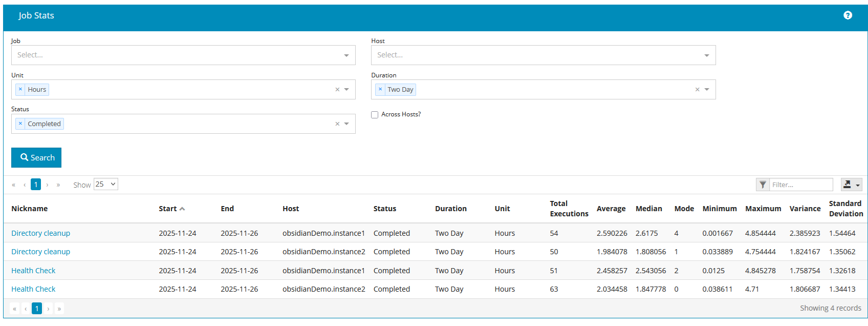Remove the Hours tag from Unit
Image resolution: width=868 pixels, height=326 pixels.
[20, 89]
